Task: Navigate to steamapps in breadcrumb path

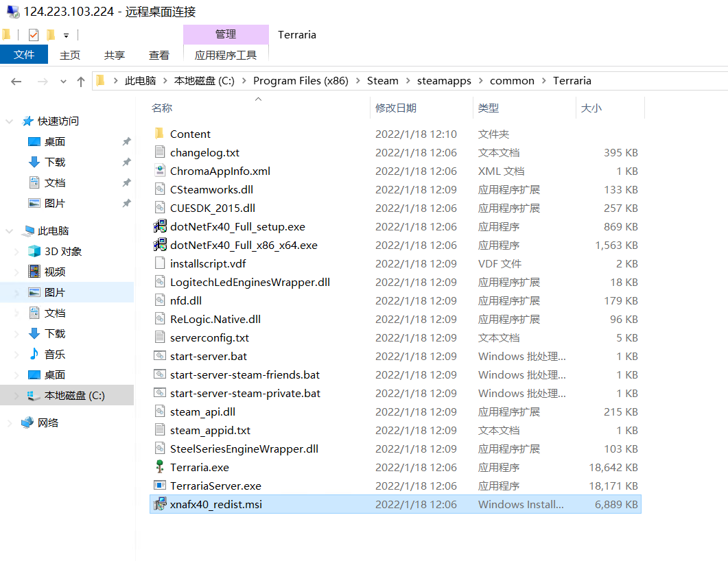Action: (x=444, y=81)
